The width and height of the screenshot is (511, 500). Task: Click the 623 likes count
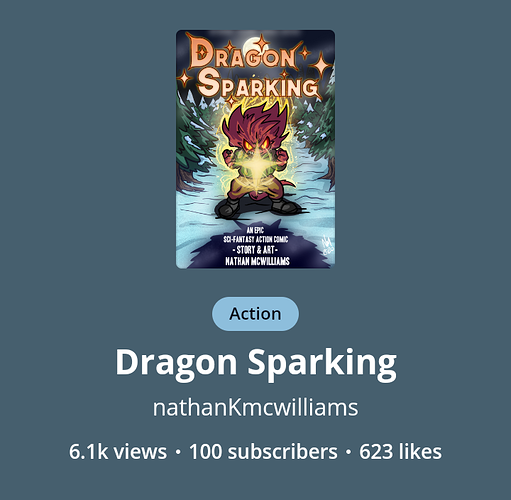[x=400, y=452]
